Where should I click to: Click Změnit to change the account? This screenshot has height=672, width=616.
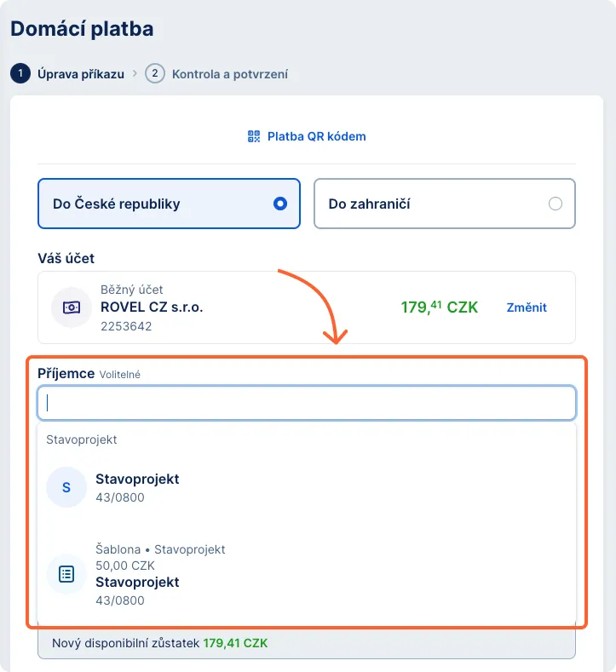coord(527,307)
